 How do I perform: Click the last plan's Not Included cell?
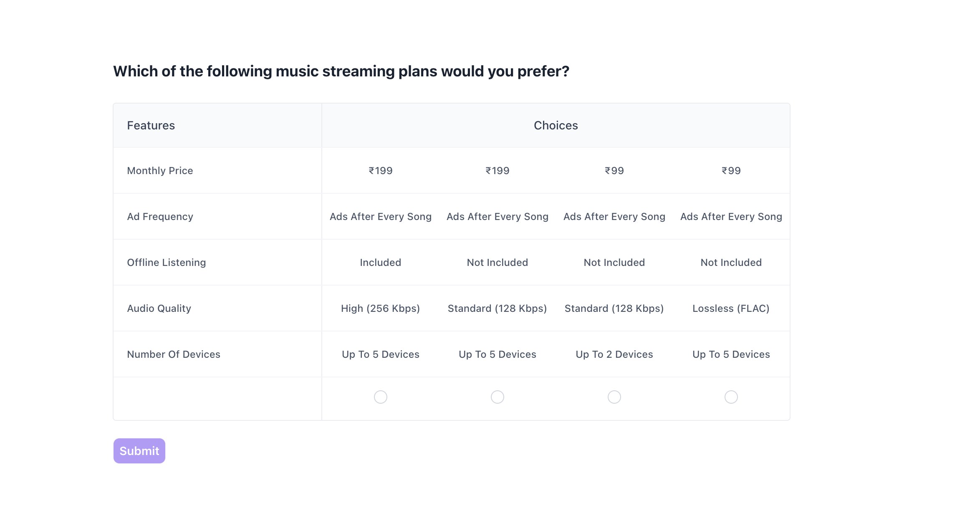(x=731, y=263)
